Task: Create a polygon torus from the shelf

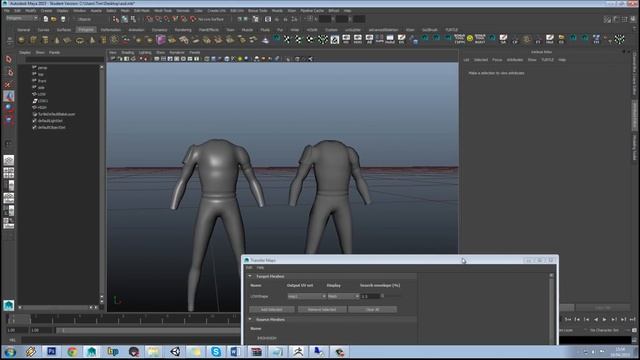Action: pyautogui.click(x=80, y=40)
